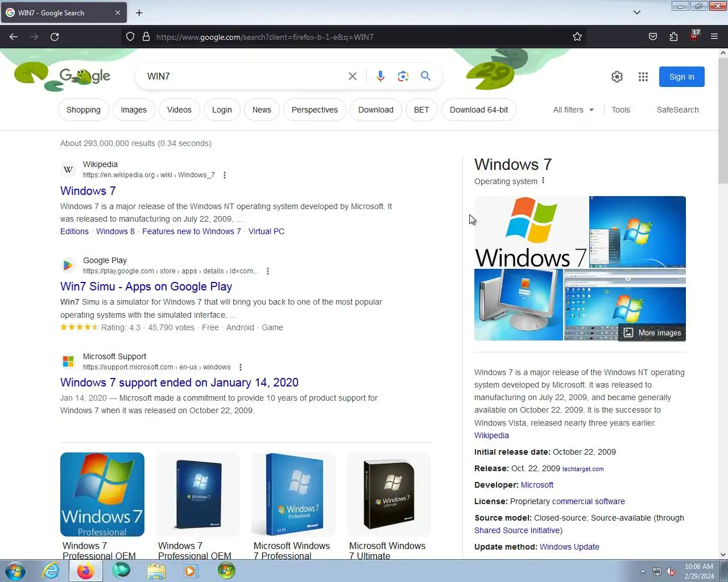Select the BET filter chip
This screenshot has height=582, width=728.
point(421,110)
